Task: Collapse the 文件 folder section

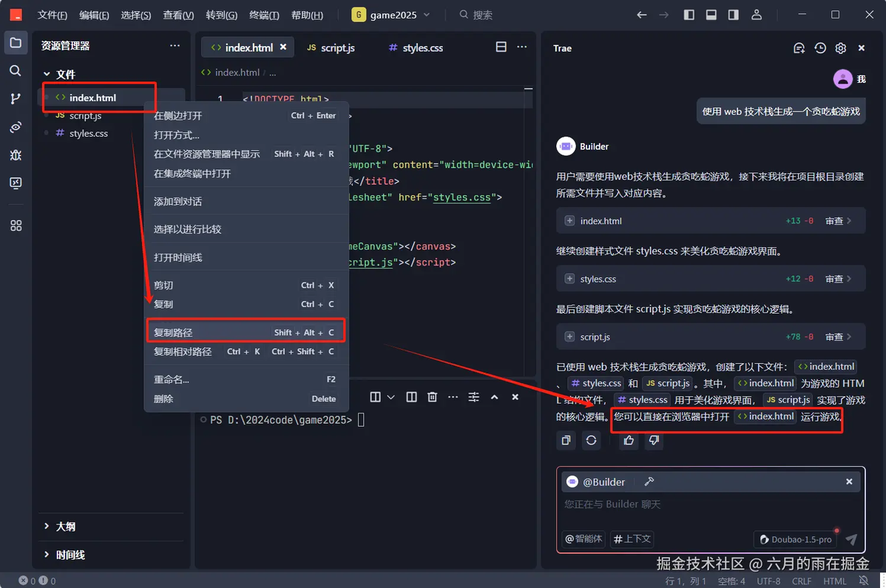Action: point(47,74)
